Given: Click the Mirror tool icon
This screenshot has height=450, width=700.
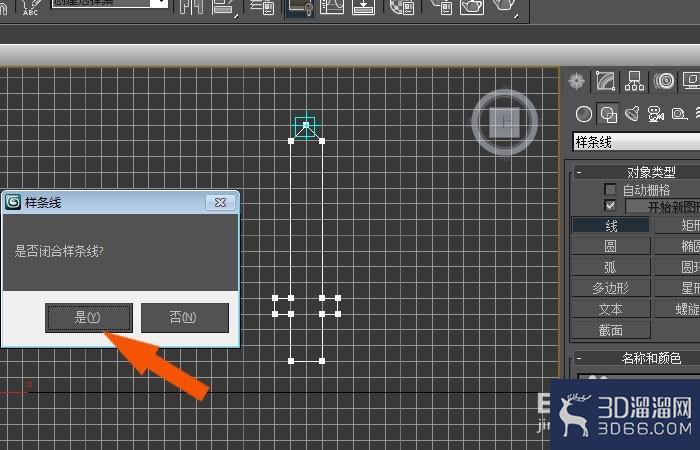Looking at the screenshot, I should click(x=192, y=7).
